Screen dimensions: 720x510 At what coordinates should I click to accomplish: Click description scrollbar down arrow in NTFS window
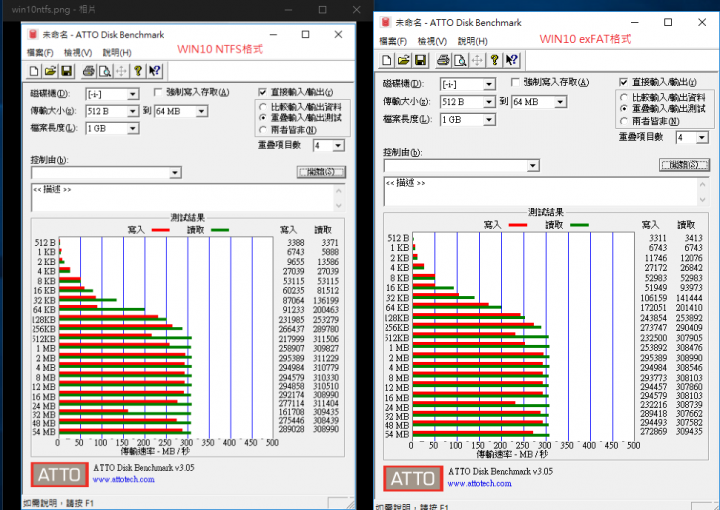coord(339,206)
